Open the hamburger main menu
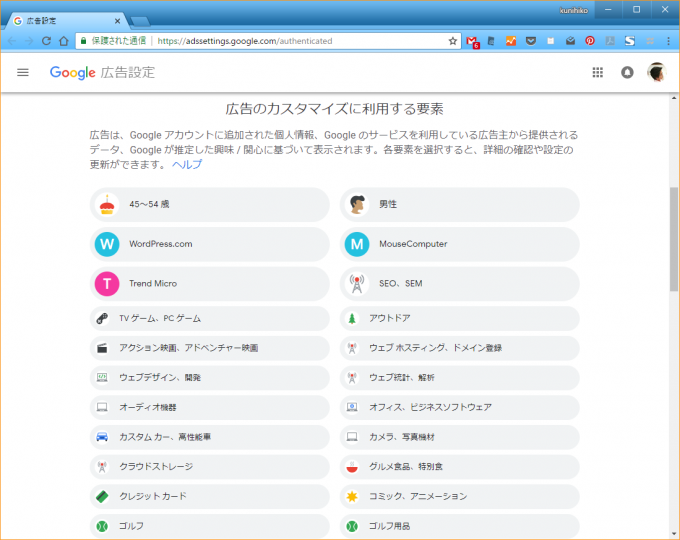Viewport: 680px width, 540px height. [x=23, y=72]
